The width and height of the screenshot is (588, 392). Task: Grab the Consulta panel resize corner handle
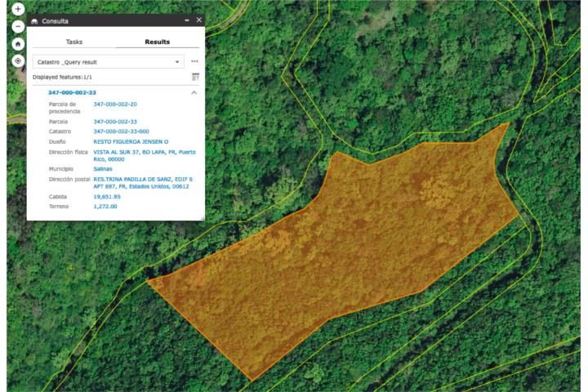click(203, 218)
